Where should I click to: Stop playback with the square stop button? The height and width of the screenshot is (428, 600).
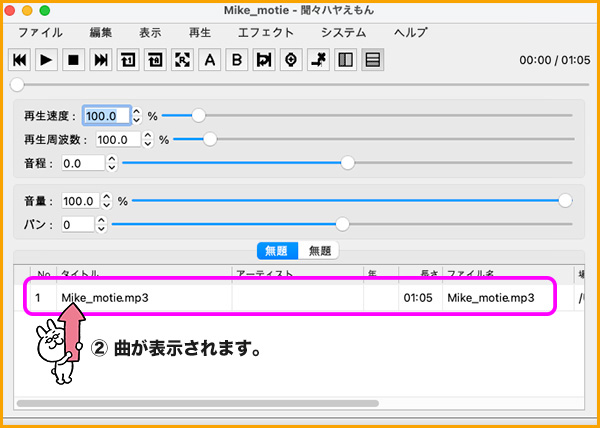coord(73,60)
